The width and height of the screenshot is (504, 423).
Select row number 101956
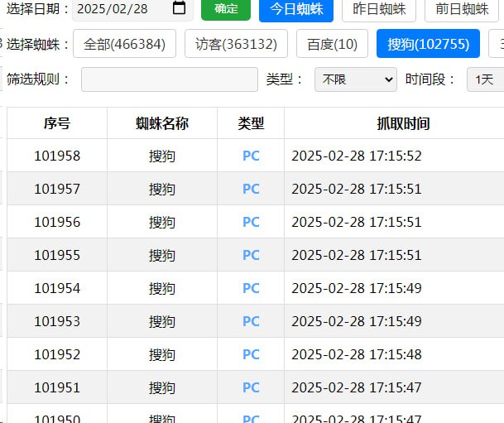point(57,222)
